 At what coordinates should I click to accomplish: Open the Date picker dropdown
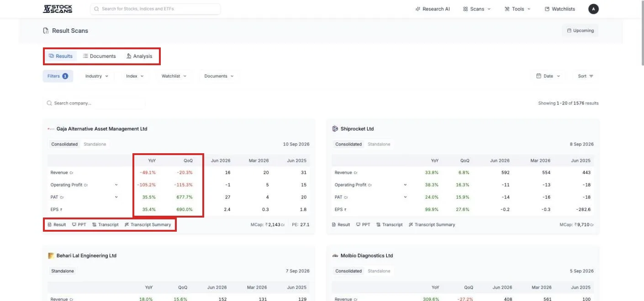pyautogui.click(x=548, y=76)
